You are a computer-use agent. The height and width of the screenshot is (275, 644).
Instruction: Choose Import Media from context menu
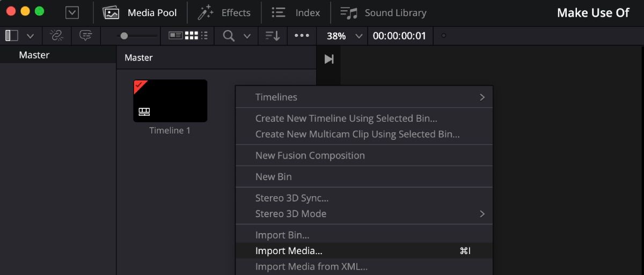tap(289, 251)
